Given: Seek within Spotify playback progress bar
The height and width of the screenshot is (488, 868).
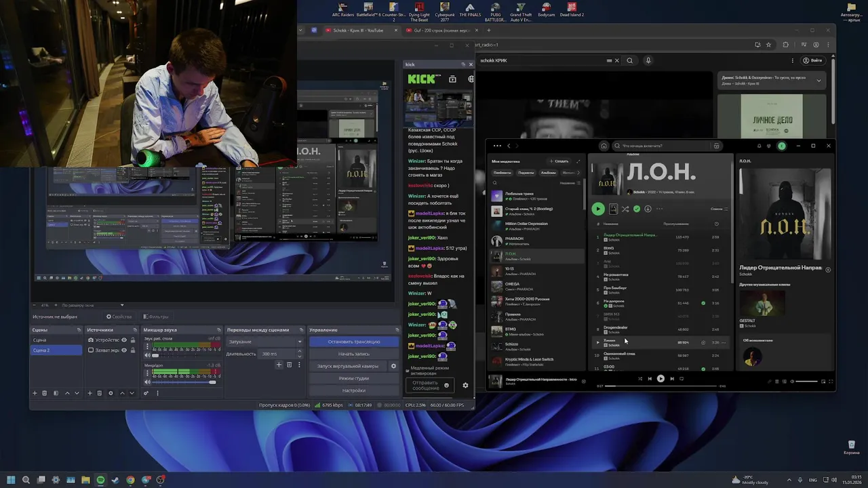Looking at the screenshot, I should 661,386.
